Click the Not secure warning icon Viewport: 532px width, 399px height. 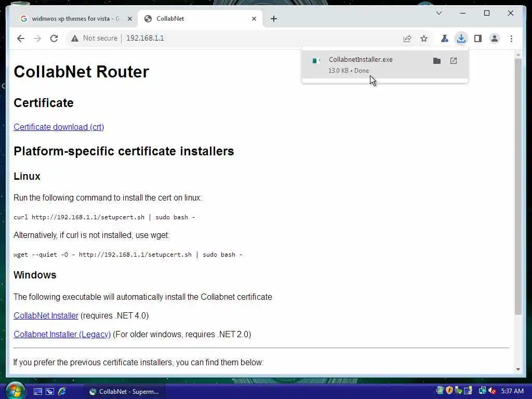coord(75,38)
